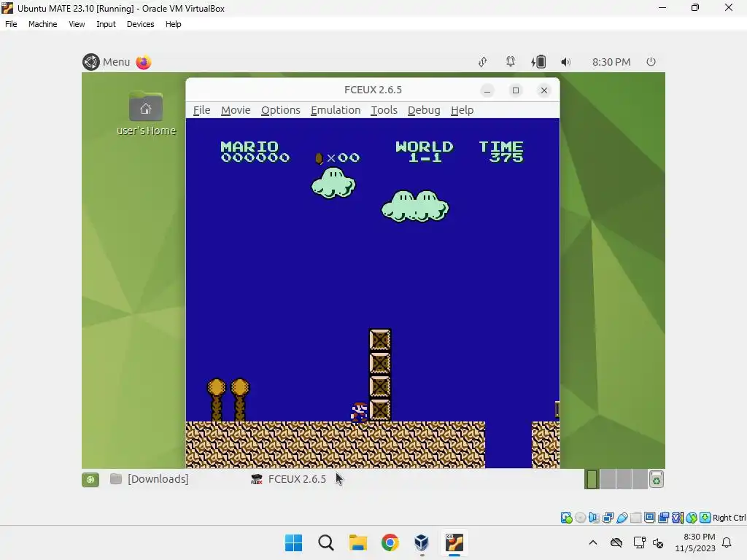The width and height of the screenshot is (747, 560).
Task: Switch to the first workspace in switcher
Action: [x=592, y=479]
